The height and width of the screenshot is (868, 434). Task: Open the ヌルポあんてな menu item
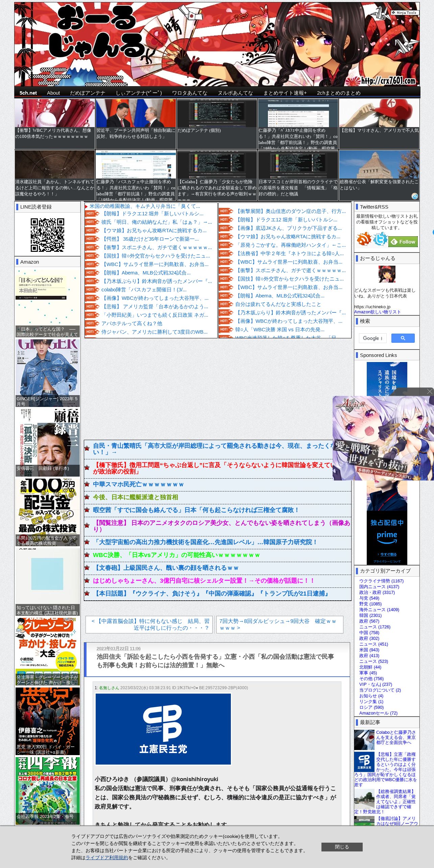coord(235,93)
